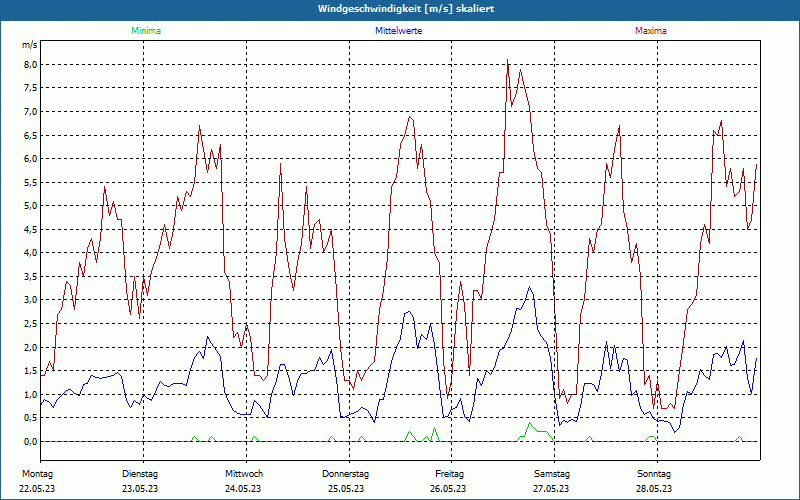800x500 pixels.
Task: Click the '2,0' y-axis value
Action: [31, 347]
